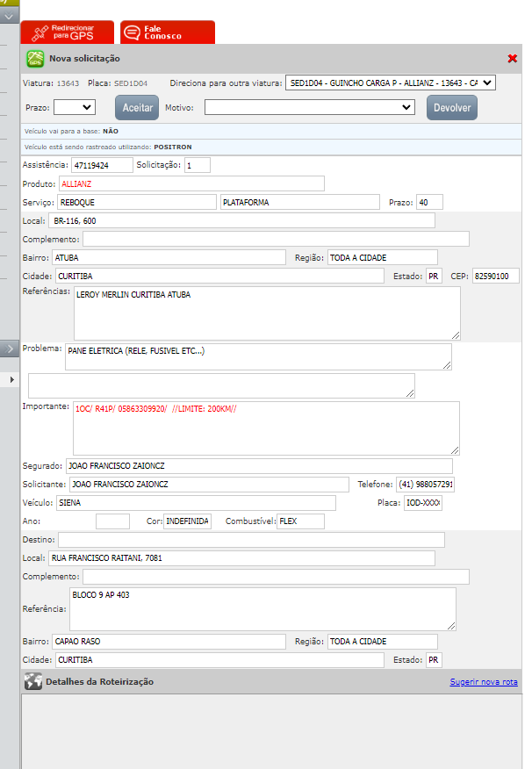Follow the Sugerir nova rota link
Image resolution: width=532 pixels, height=769 pixels.
[484, 682]
